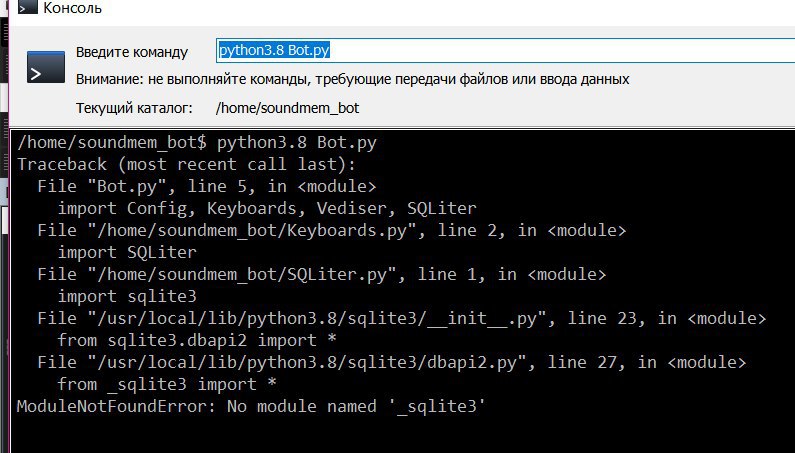Click the 'import sqlite3' line
795x453 pixels.
127,296
